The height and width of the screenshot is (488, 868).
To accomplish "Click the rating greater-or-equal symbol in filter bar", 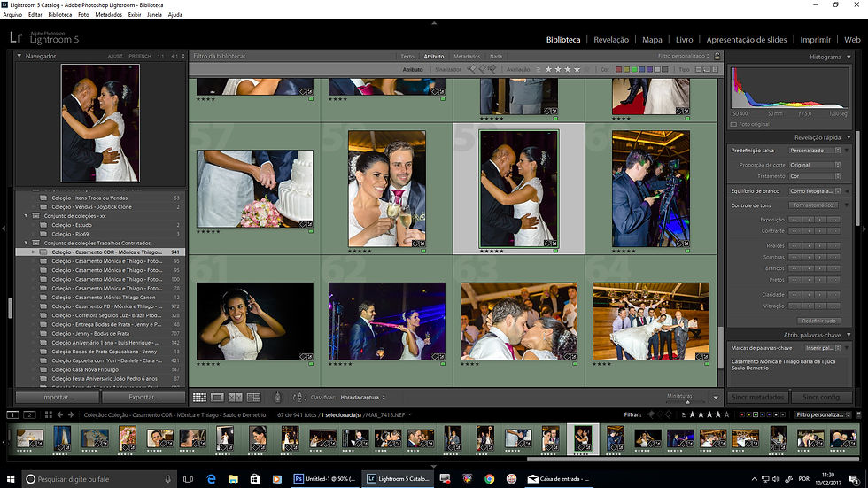I will (539, 70).
